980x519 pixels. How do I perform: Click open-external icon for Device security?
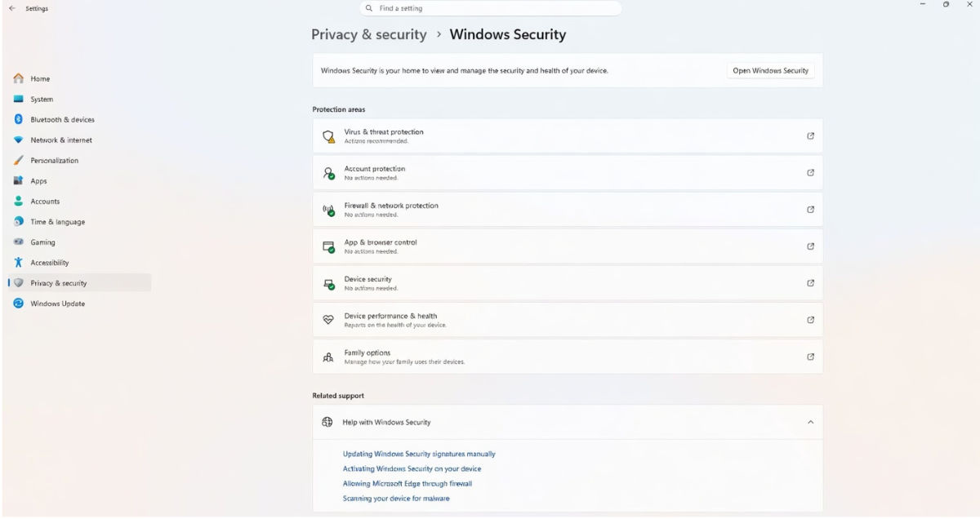pyautogui.click(x=810, y=283)
